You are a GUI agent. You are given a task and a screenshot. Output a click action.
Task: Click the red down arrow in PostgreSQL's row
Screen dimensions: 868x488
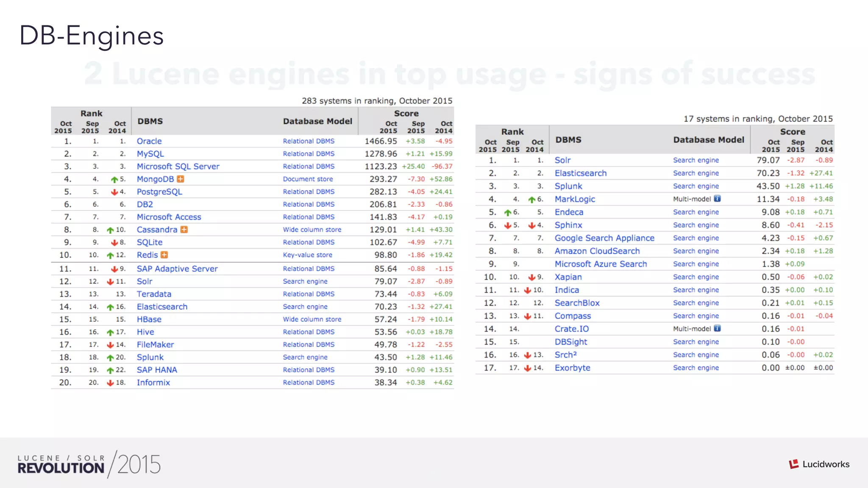tap(114, 192)
